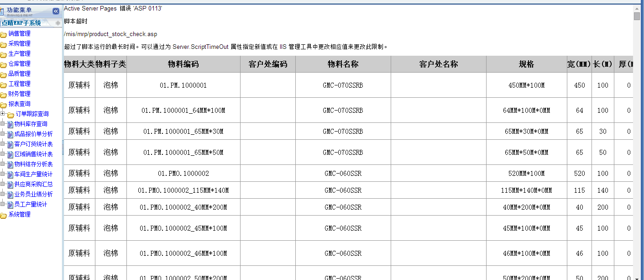Open 区域销售统计表 report

33,154
